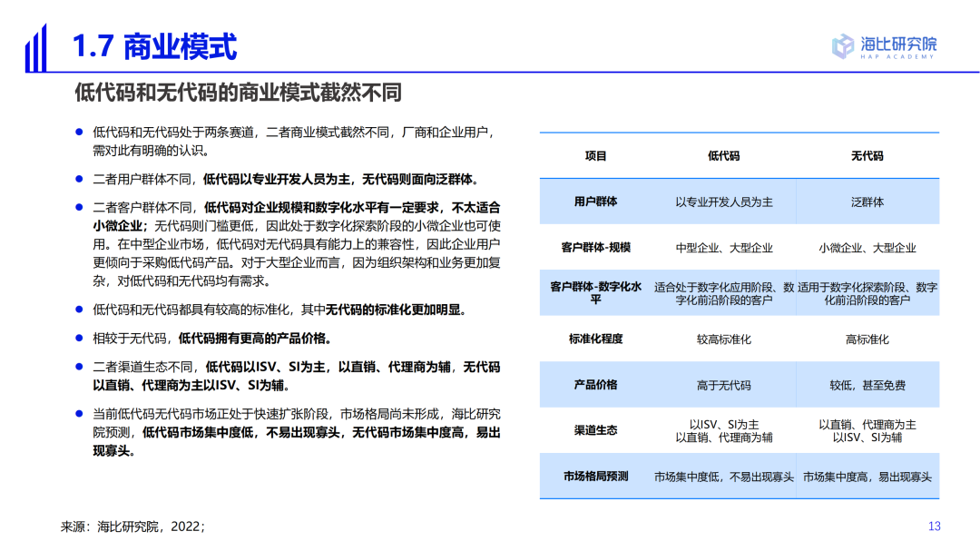Click the HAP ACADEMY text under logo
Screen dimensions: 980x551
(x=897, y=57)
